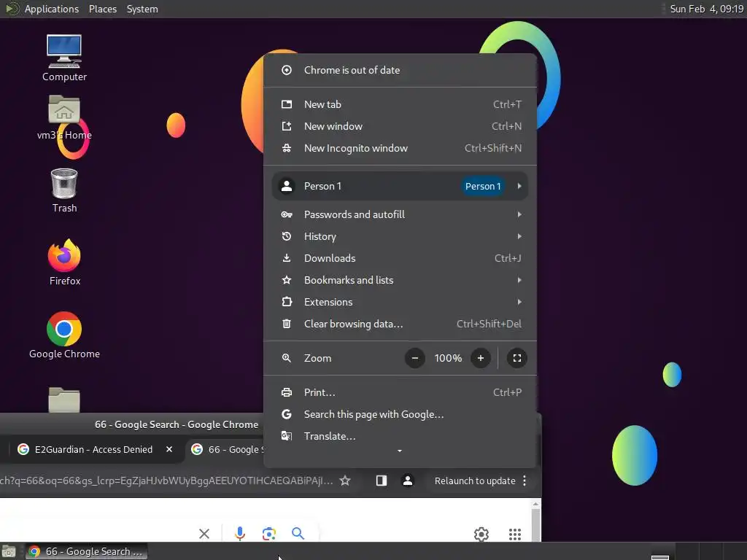Choose Search this page with Google

pyautogui.click(x=400, y=414)
